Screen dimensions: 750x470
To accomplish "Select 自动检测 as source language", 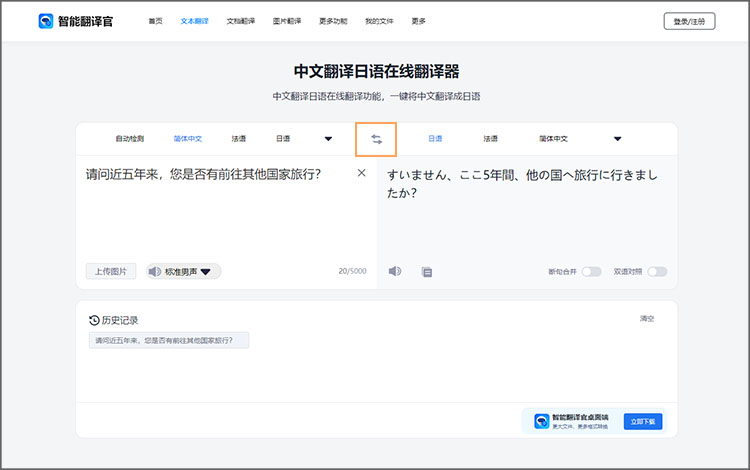I will pos(130,139).
